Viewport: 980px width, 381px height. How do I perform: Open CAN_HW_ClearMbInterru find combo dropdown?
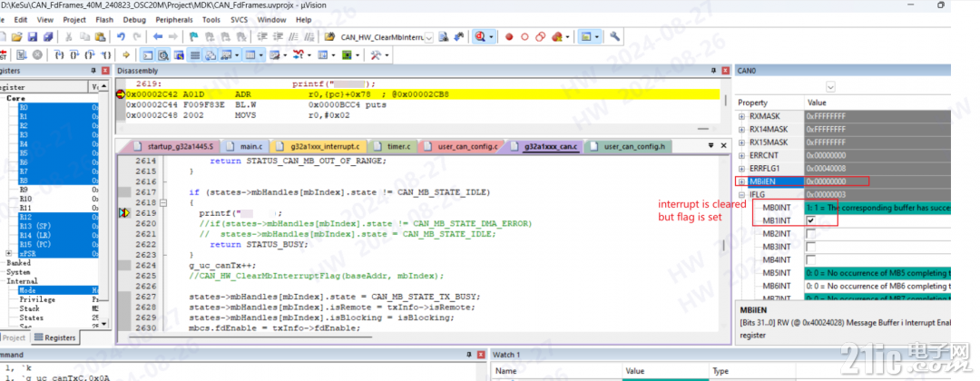pyautogui.click(x=429, y=37)
